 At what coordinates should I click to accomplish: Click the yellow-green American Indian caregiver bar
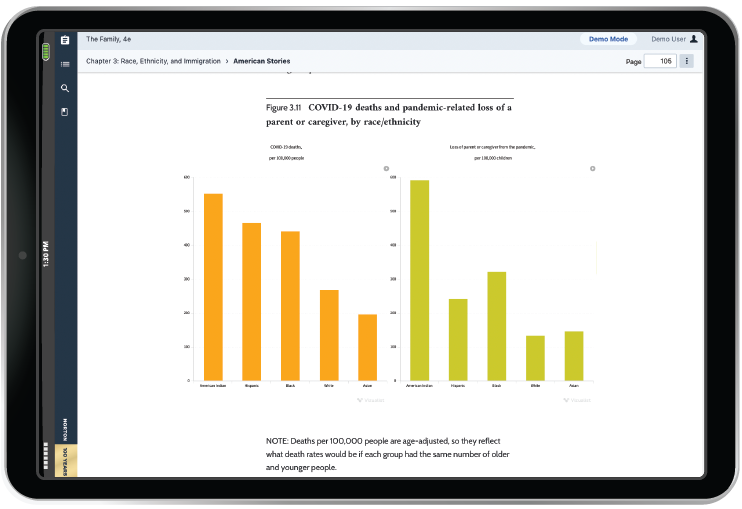(419, 280)
